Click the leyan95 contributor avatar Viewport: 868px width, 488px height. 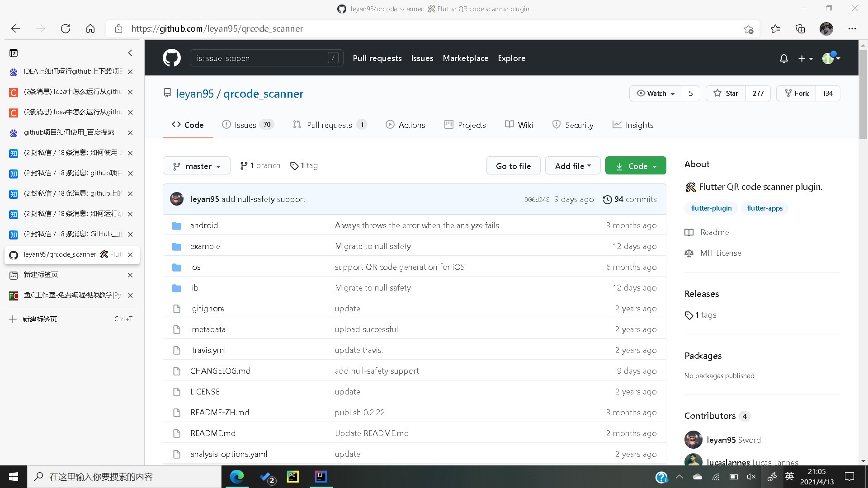[x=693, y=440]
